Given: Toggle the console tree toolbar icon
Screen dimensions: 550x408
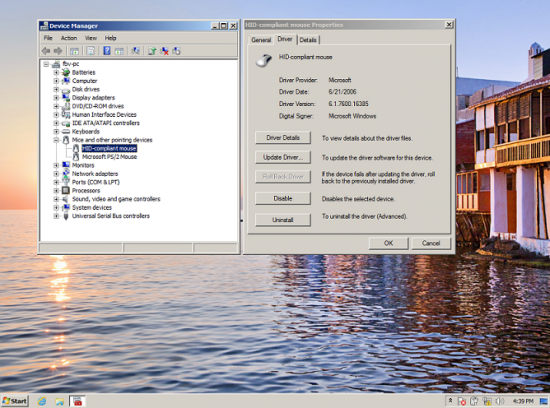Looking at the screenshot, I should [x=74, y=51].
